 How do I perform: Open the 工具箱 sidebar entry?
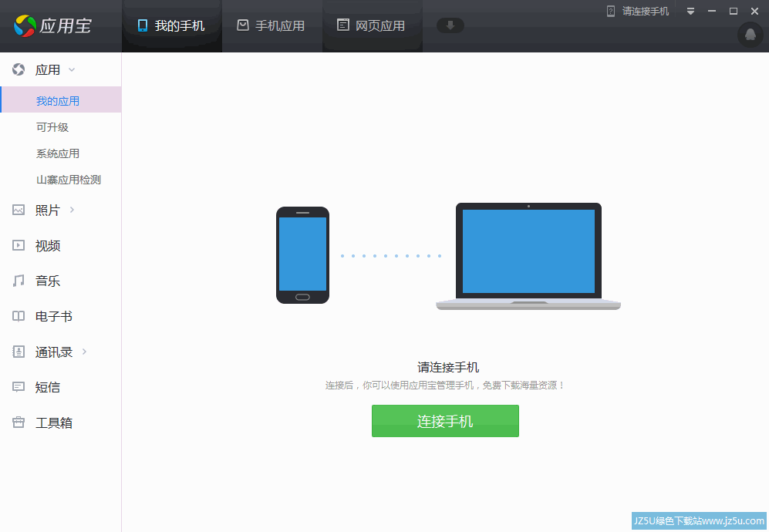click(53, 423)
